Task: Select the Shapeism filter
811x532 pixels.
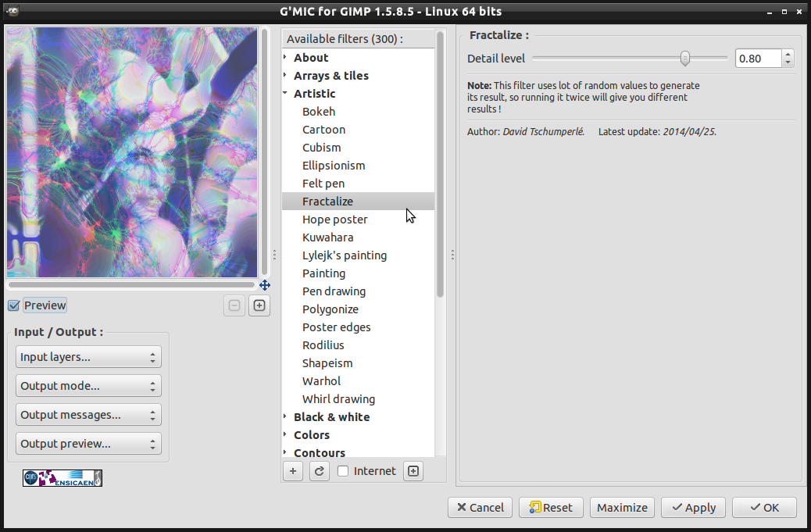Action: point(327,363)
